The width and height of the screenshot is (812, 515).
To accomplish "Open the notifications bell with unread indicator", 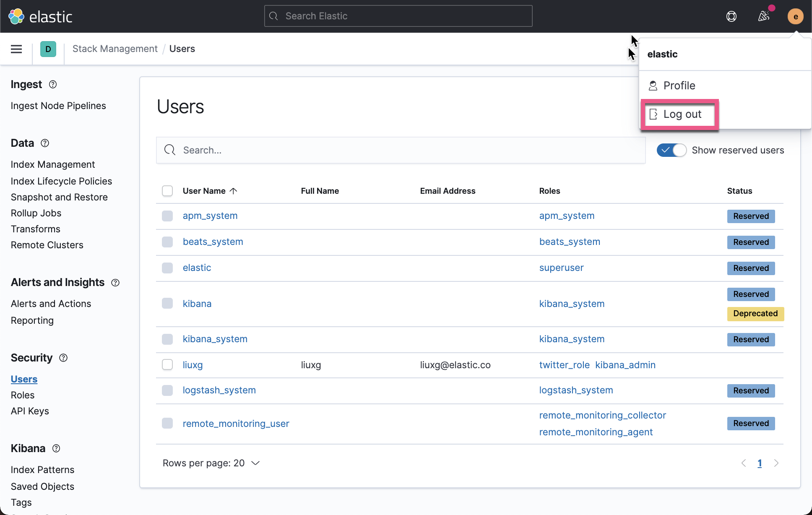I will 764,16.
